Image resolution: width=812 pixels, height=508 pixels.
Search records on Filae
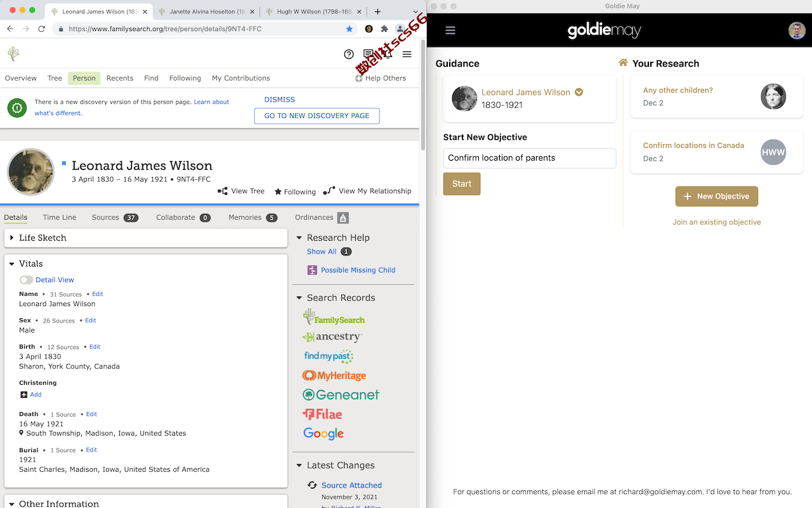pyautogui.click(x=322, y=414)
